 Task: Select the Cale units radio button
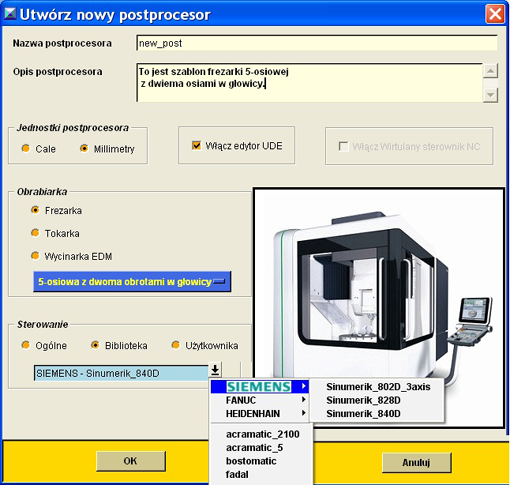point(26,148)
